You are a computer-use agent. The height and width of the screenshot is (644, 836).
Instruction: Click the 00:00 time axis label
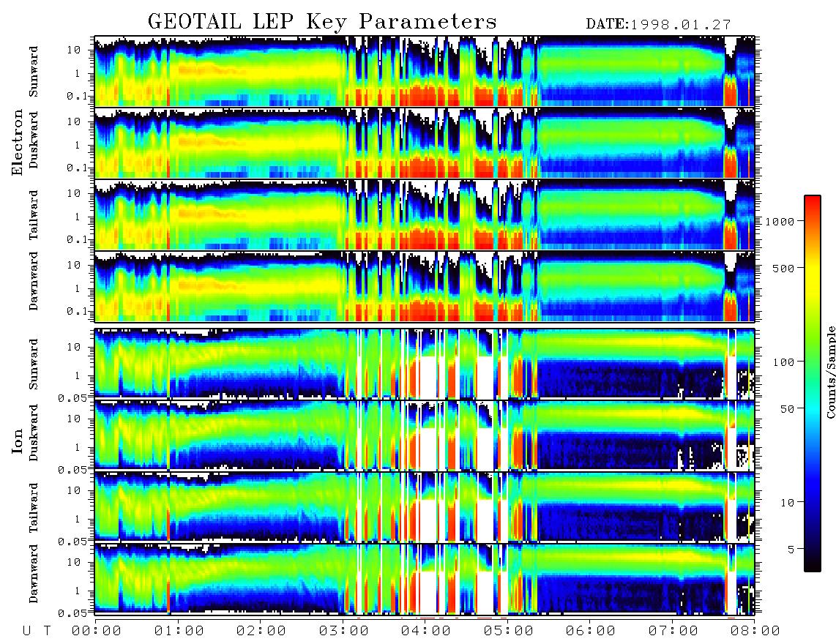point(97,632)
